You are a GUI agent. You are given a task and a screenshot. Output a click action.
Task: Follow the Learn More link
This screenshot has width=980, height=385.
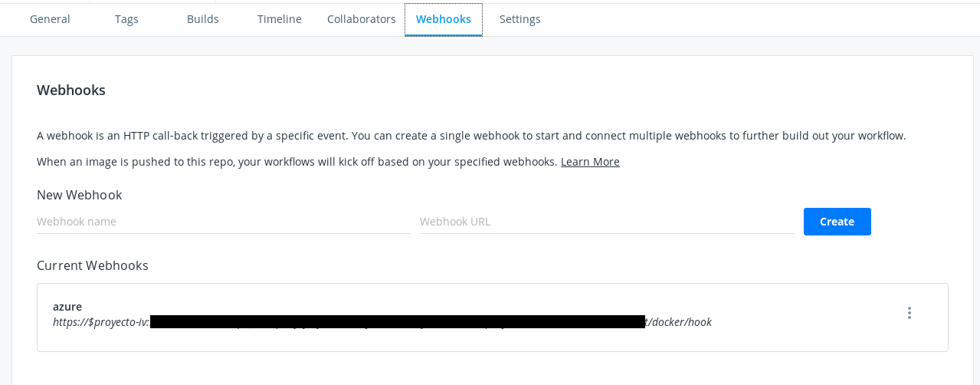(590, 162)
